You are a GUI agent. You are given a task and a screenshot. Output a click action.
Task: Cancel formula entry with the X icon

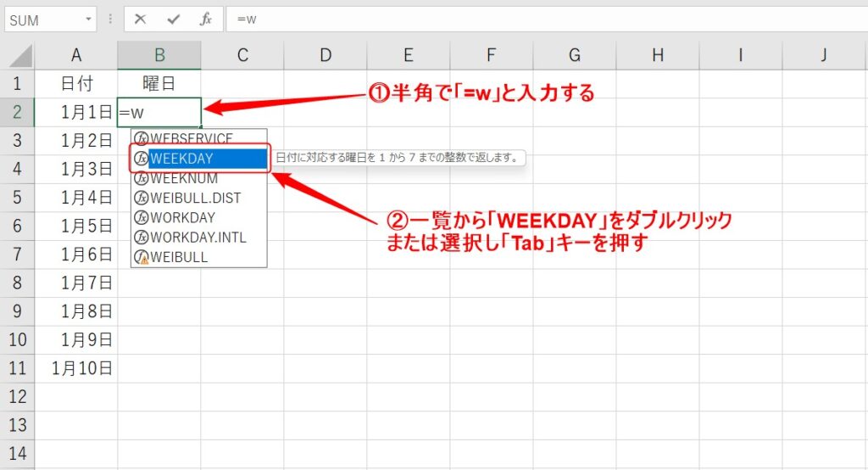coord(140,20)
